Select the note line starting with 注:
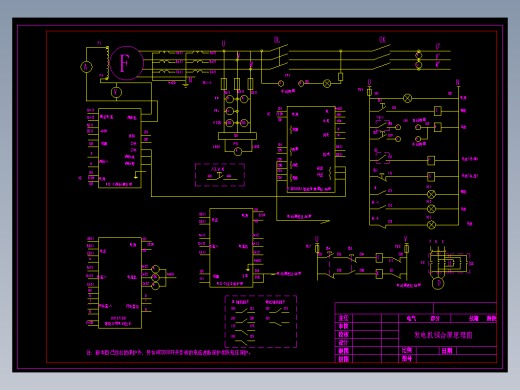Viewport: 520px width, 390px height. 169,352
